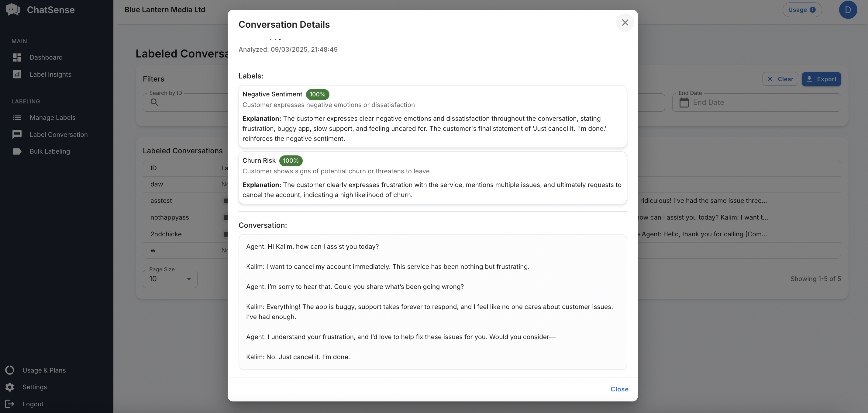Click the Settings gear icon

coord(10,387)
